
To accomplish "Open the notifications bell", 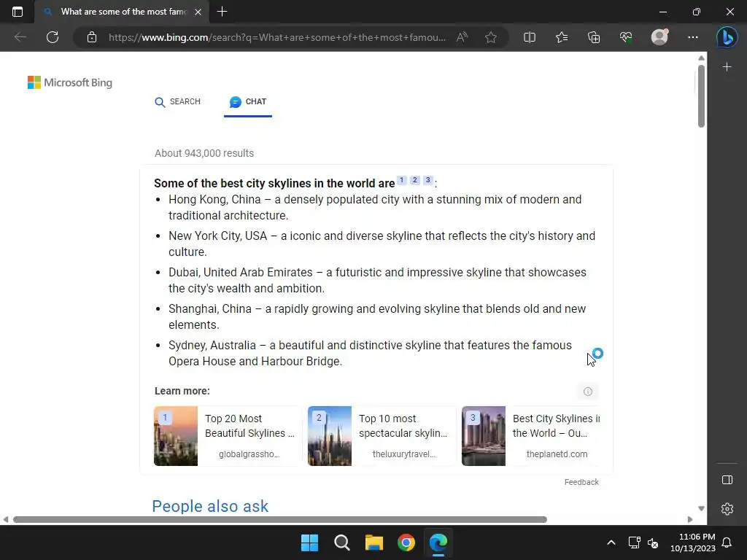I will tap(727, 542).
